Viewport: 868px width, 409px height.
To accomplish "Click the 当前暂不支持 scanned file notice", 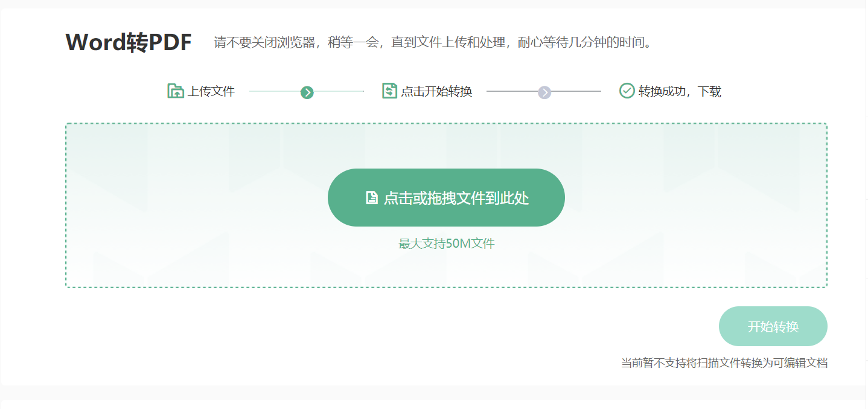I will click(x=724, y=363).
